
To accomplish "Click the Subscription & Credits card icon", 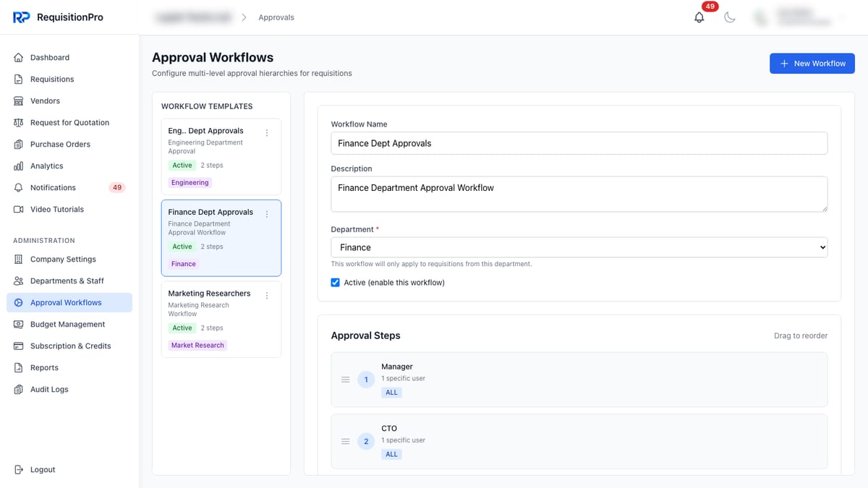I will [19, 346].
